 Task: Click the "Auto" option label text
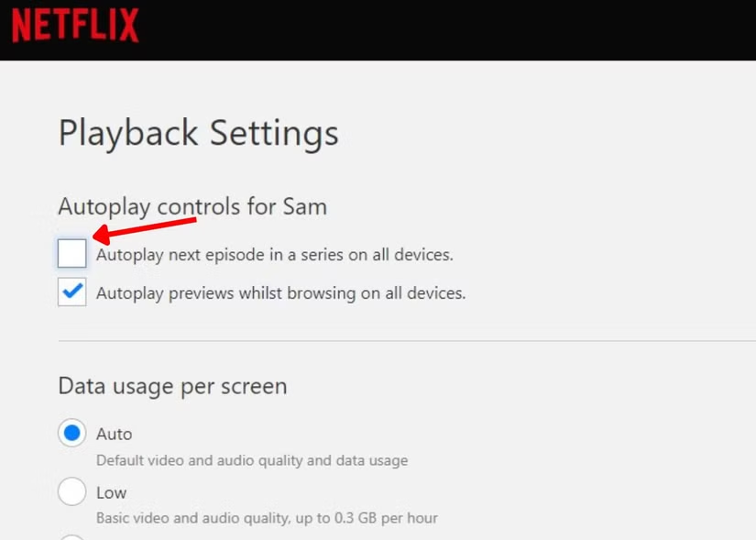coord(115,434)
